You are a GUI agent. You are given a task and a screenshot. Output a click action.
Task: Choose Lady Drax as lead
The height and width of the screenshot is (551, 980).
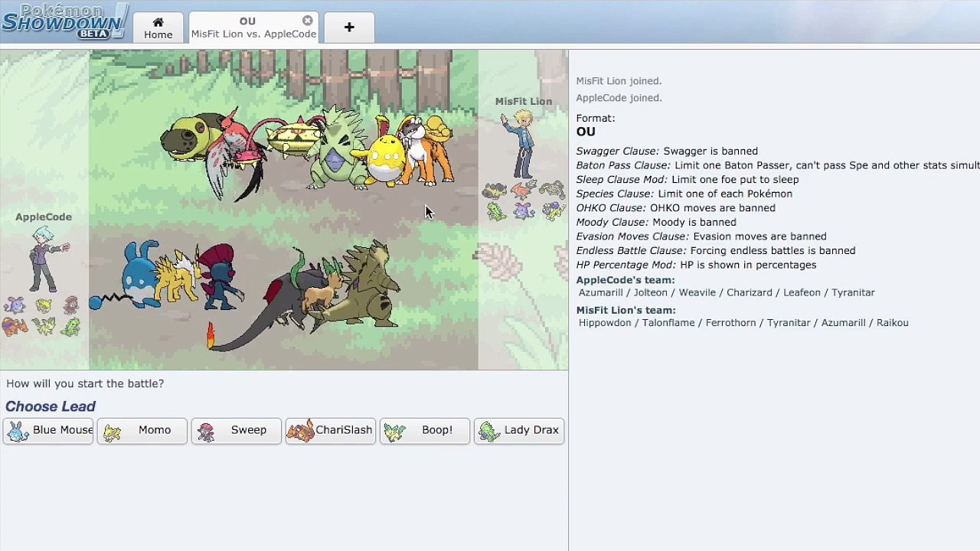point(519,430)
